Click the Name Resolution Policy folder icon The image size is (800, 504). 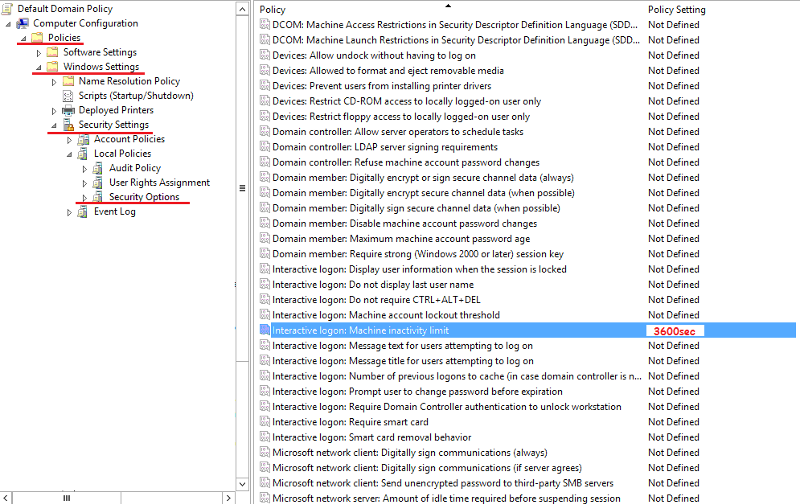click(x=68, y=81)
